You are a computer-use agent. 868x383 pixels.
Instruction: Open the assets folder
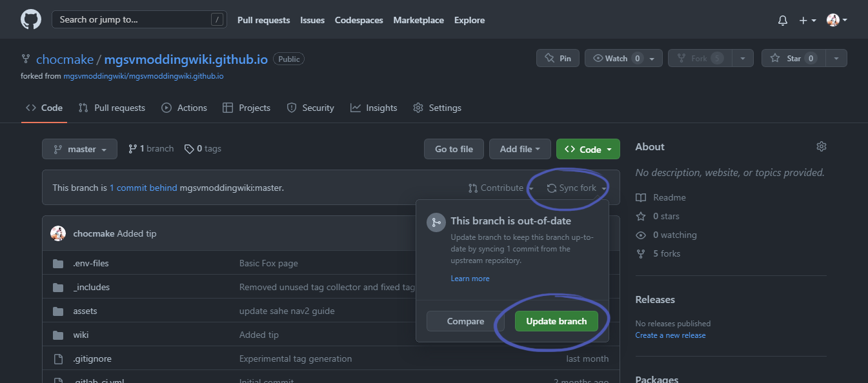85,311
